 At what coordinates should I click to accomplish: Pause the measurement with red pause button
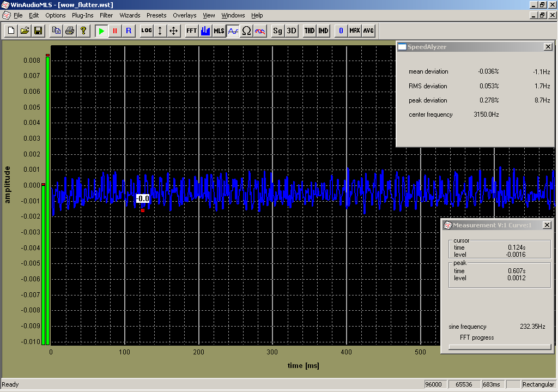(x=114, y=31)
